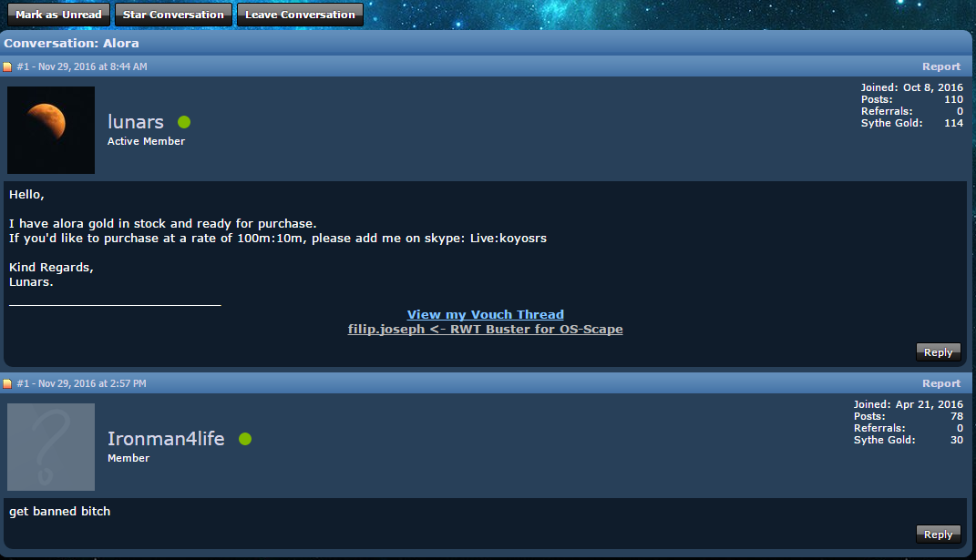Open the orange message icon of the first post
The height and width of the screenshot is (560, 976).
pyautogui.click(x=7, y=66)
